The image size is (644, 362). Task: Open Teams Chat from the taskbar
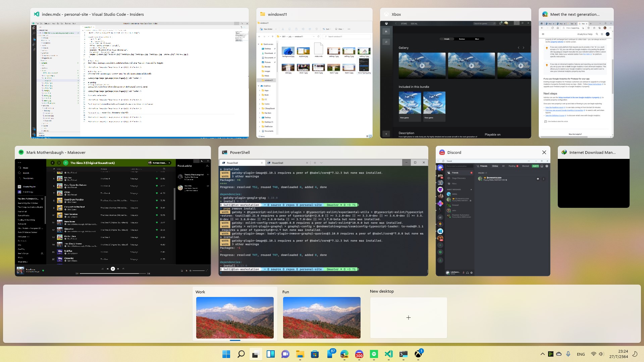click(285, 354)
